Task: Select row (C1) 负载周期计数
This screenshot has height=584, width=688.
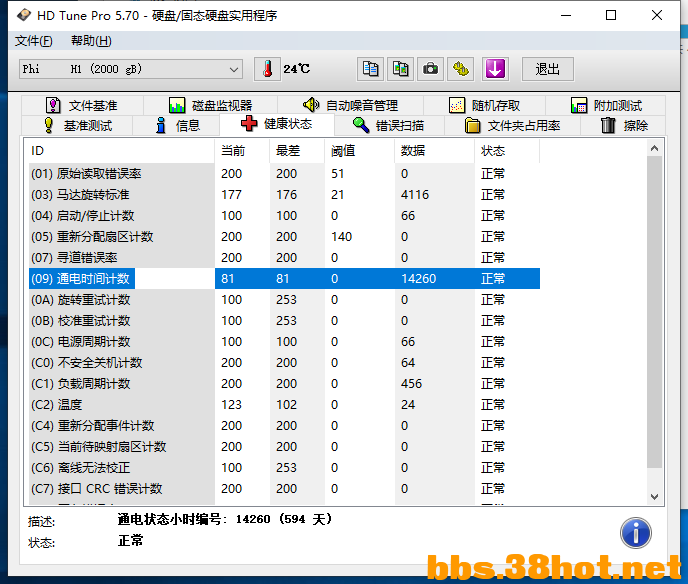Action: [284, 384]
